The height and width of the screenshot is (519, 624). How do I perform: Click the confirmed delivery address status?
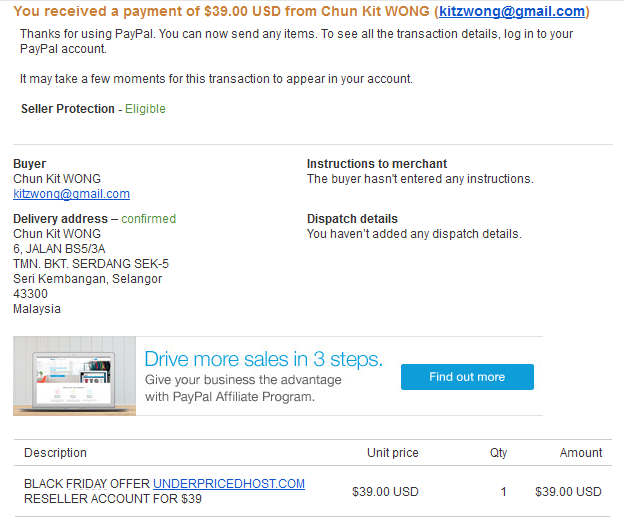148,219
